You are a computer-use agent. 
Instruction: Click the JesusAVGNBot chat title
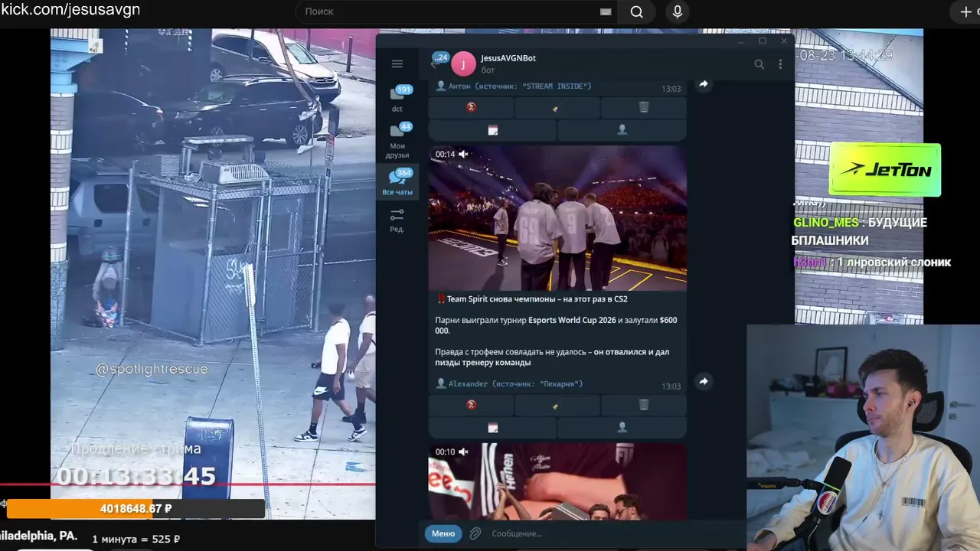508,58
